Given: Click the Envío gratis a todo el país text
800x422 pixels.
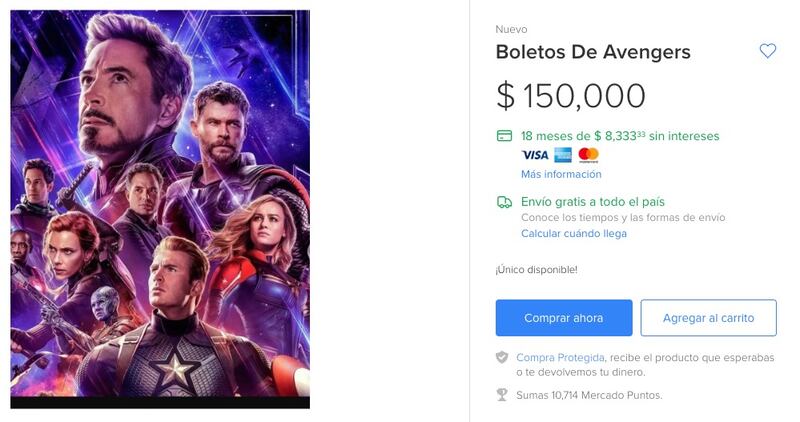Looking at the screenshot, I should (x=593, y=202).
